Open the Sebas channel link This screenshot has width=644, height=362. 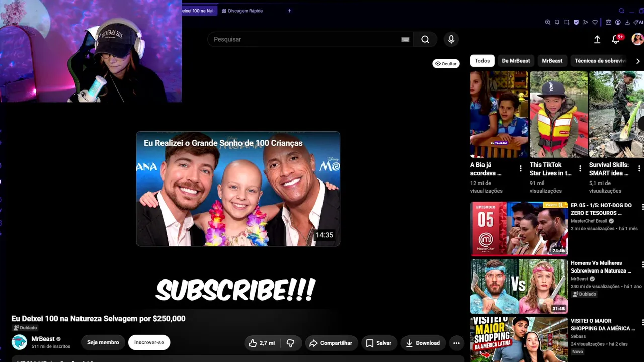tap(578, 336)
